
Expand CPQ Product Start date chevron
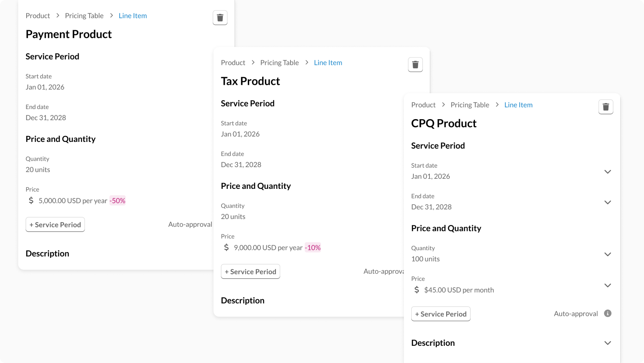pos(608,172)
